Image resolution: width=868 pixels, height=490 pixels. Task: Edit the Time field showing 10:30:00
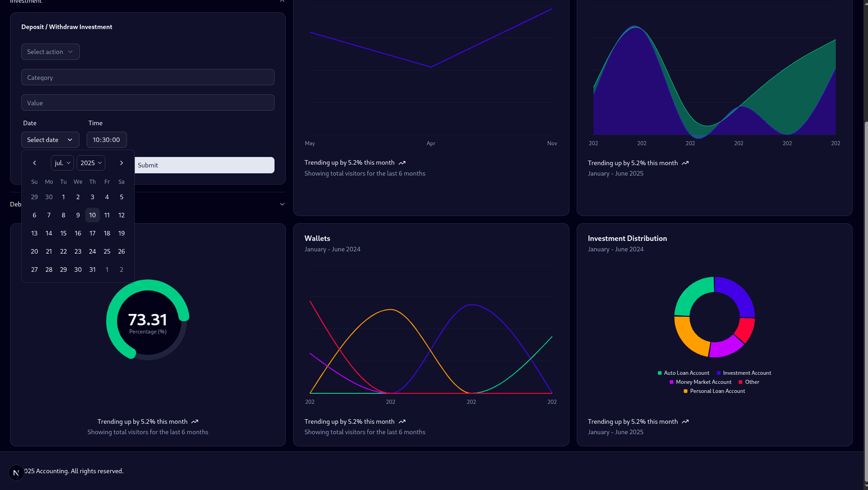pos(107,140)
